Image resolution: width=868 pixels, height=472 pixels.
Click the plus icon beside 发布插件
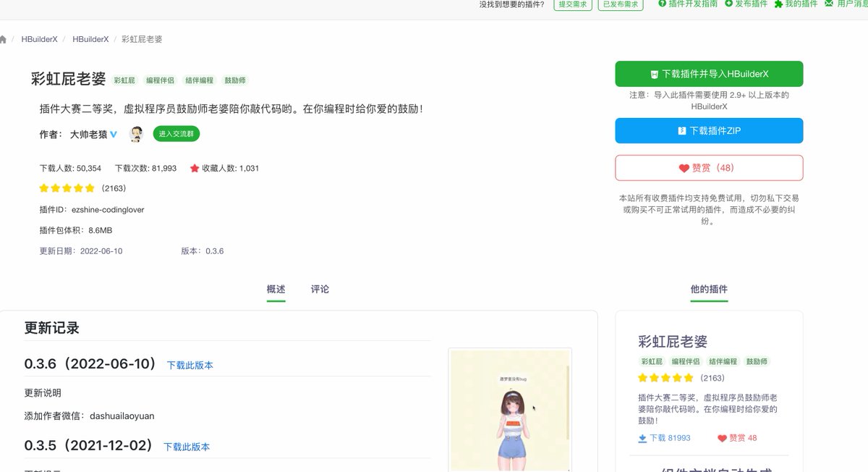[x=729, y=4]
